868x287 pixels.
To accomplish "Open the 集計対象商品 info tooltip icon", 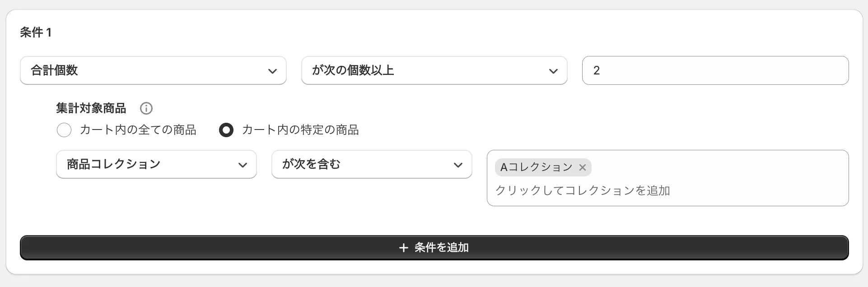I will point(146,108).
